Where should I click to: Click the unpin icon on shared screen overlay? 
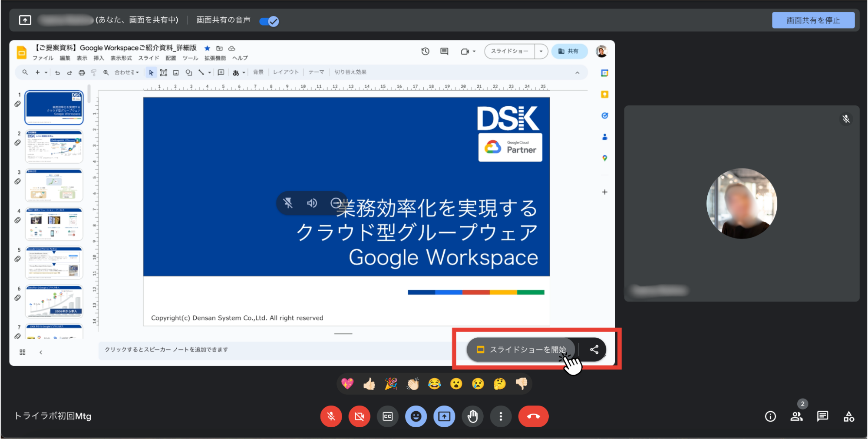pyautogui.click(x=288, y=203)
